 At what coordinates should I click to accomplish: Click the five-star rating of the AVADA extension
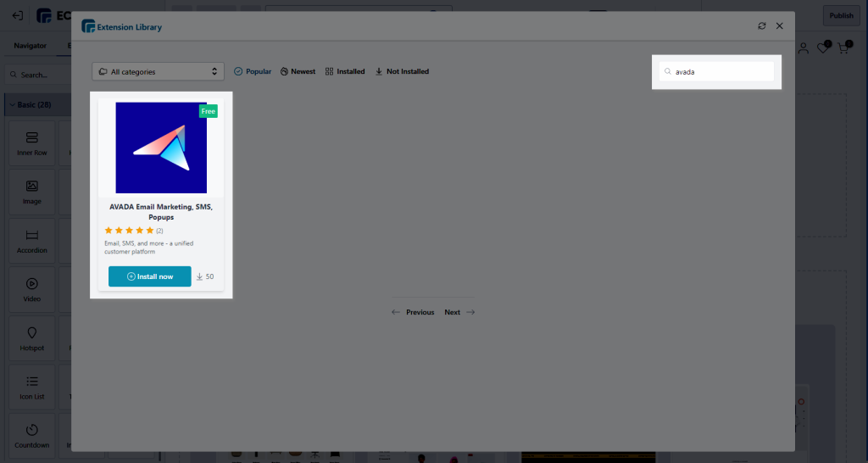coord(129,231)
